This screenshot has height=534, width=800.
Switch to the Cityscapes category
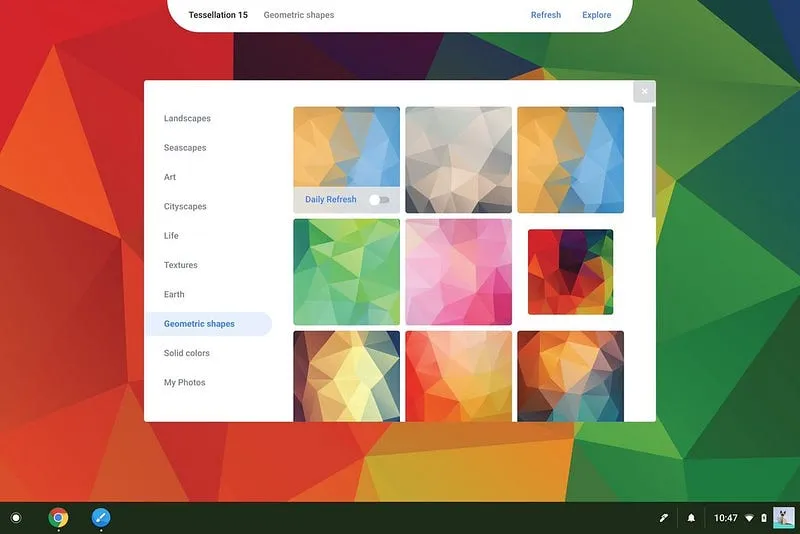(185, 206)
